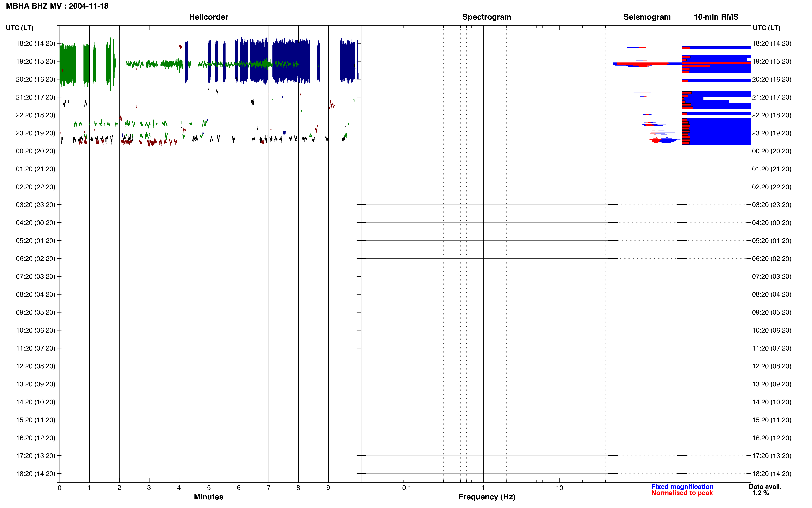
Task: Click the '1.2 %' data availability value
Action: pyautogui.click(x=761, y=493)
